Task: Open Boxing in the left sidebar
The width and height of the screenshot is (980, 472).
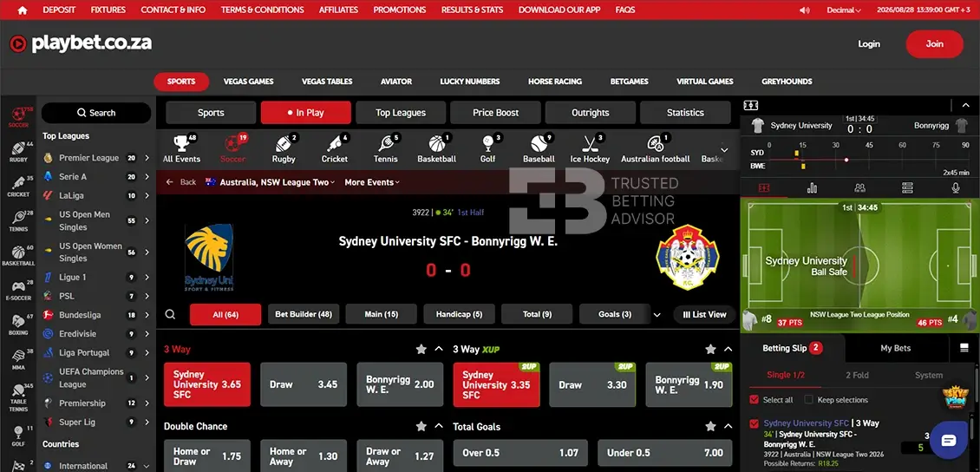Action: (x=19, y=324)
